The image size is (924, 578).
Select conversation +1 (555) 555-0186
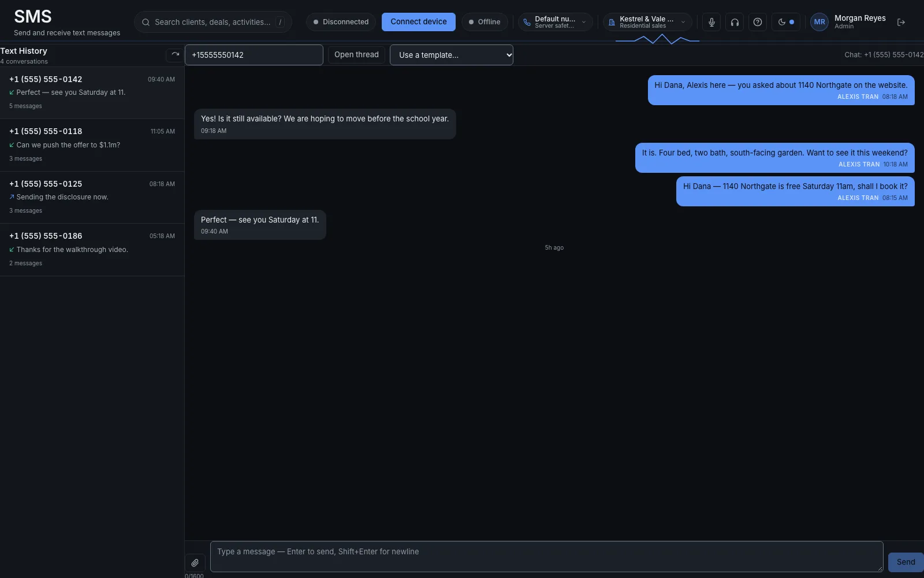tap(92, 250)
